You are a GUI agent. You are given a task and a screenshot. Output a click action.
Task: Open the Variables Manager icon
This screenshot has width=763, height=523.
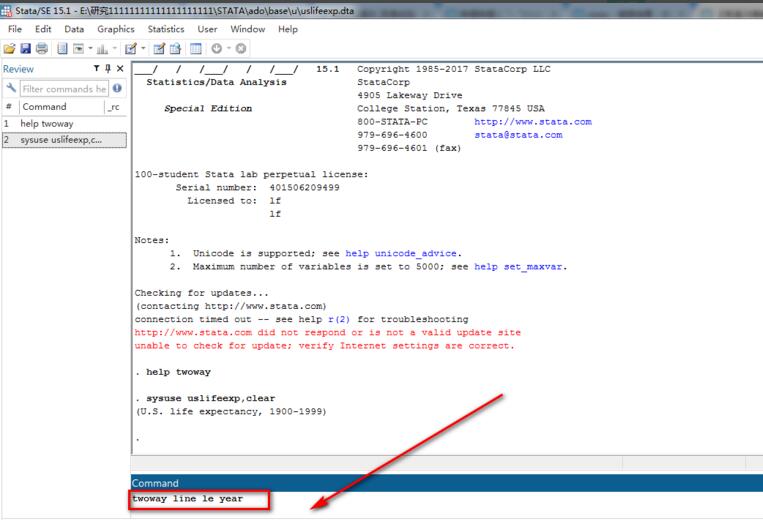[x=196, y=48]
